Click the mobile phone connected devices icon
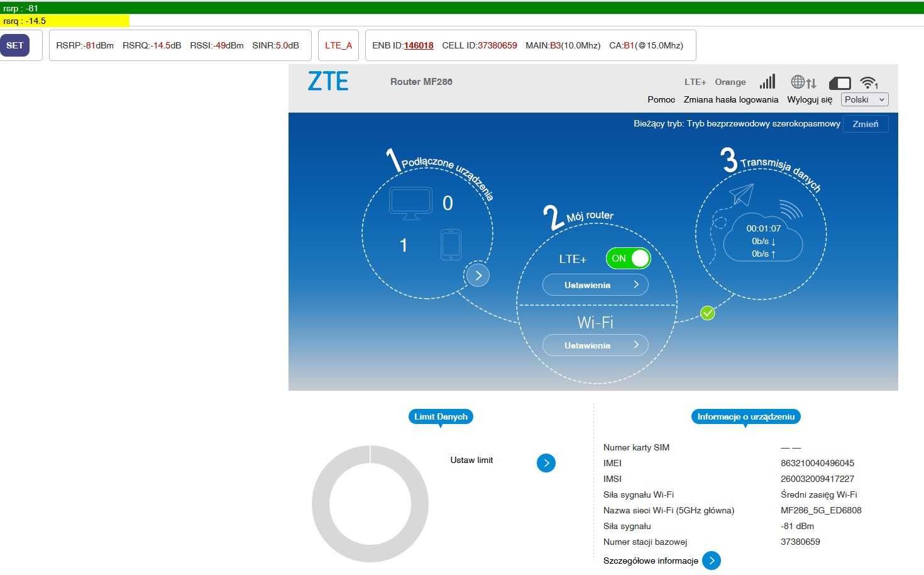 pos(451,245)
